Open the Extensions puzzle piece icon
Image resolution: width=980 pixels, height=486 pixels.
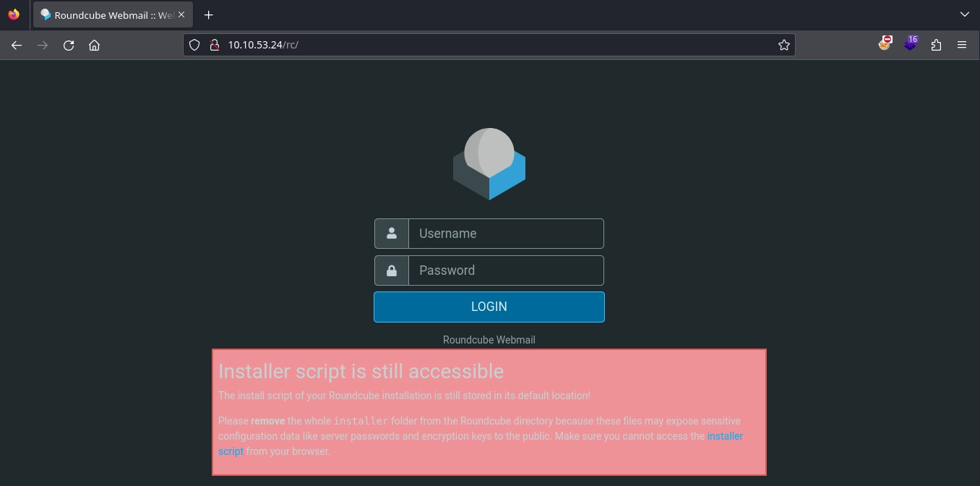[x=936, y=45]
